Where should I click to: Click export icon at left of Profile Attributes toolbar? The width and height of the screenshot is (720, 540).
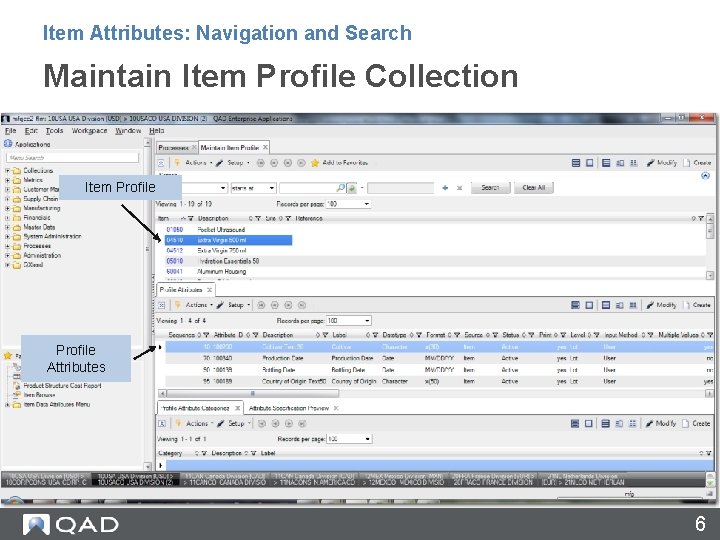(x=162, y=305)
